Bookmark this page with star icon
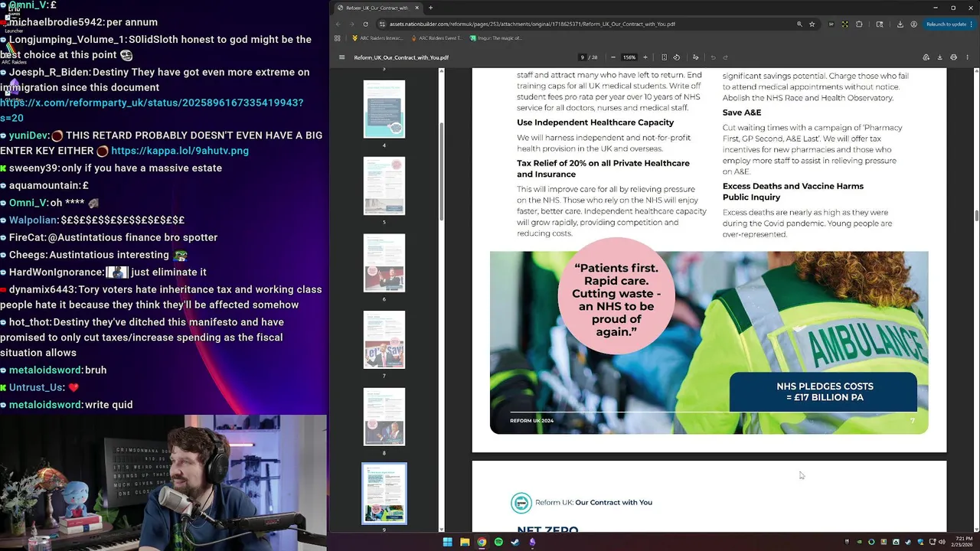The image size is (980, 551). [812, 24]
